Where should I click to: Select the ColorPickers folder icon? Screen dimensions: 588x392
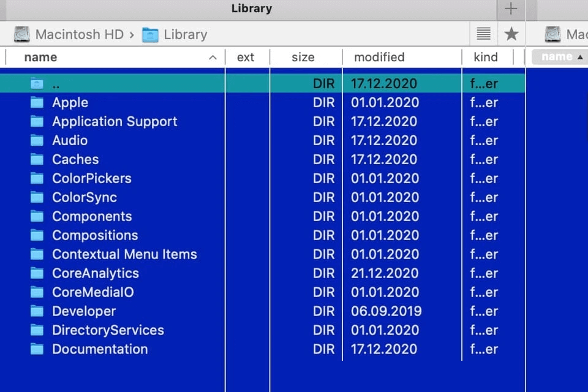click(x=37, y=178)
